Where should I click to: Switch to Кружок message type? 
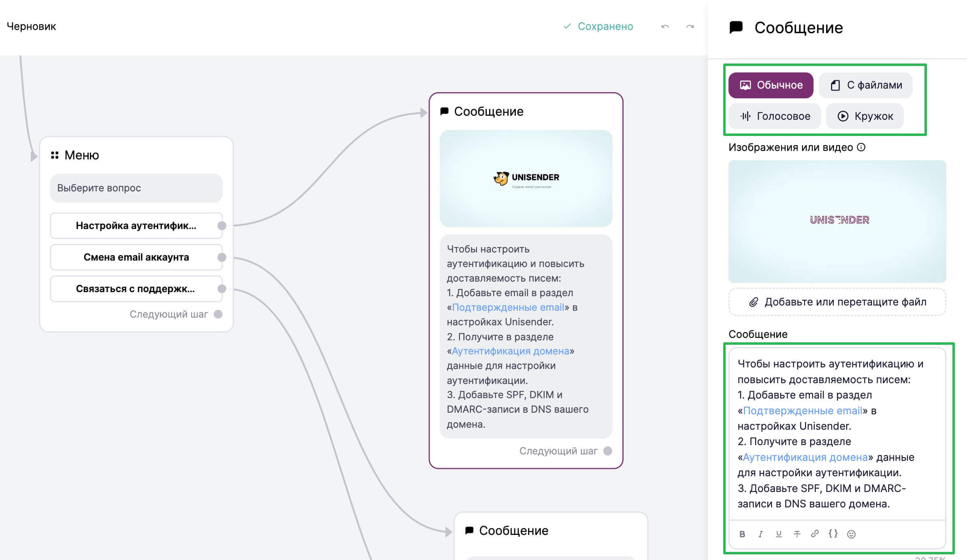[x=865, y=116]
